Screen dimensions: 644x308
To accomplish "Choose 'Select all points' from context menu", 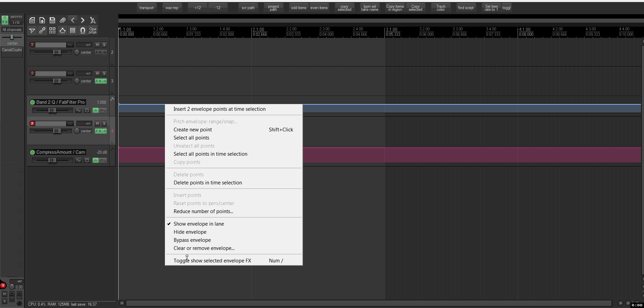I will (191, 138).
